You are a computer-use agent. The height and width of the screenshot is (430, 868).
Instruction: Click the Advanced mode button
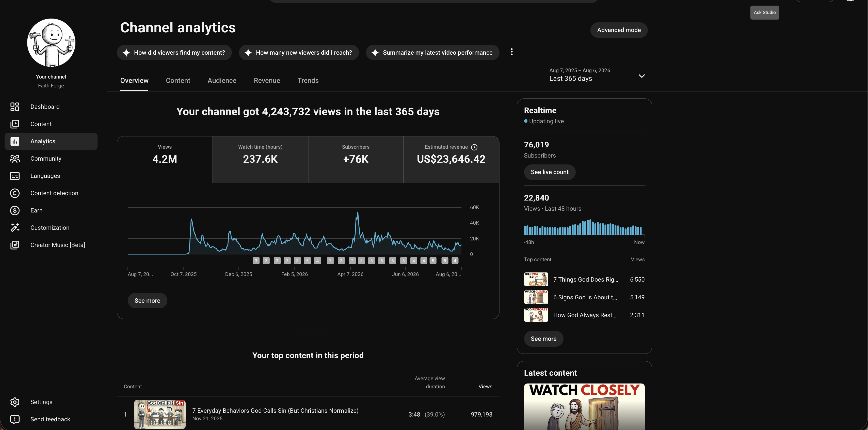[x=619, y=30]
